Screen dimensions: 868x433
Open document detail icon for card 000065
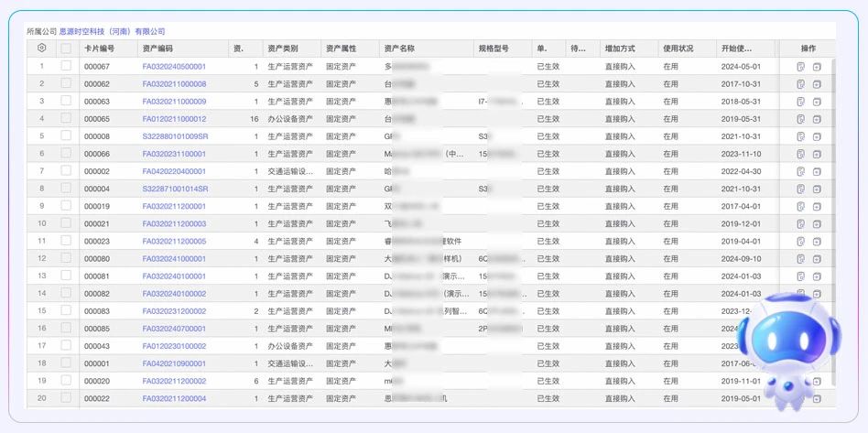[x=800, y=119]
